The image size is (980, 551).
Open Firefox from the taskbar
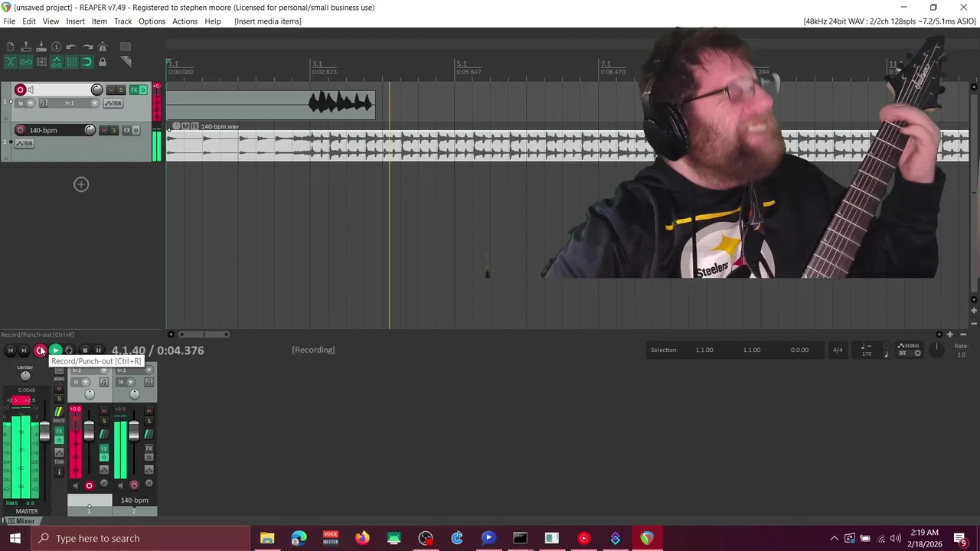[x=362, y=538]
